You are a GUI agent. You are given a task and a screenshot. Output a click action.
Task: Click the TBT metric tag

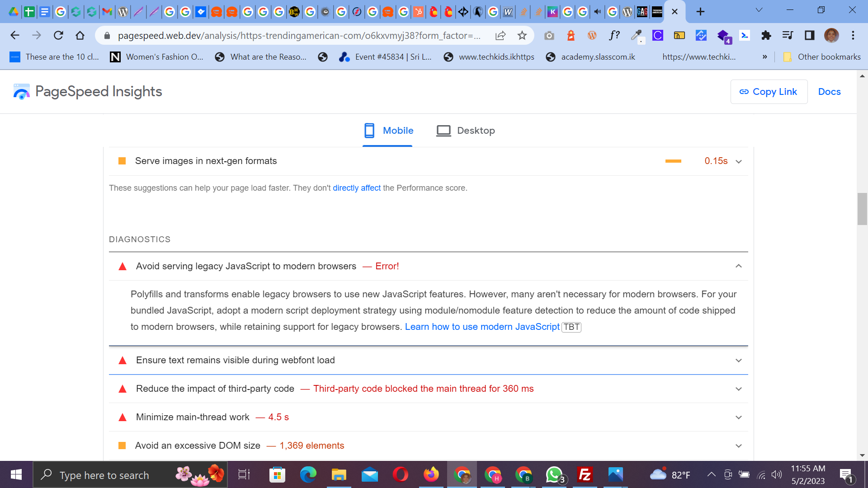click(x=571, y=327)
